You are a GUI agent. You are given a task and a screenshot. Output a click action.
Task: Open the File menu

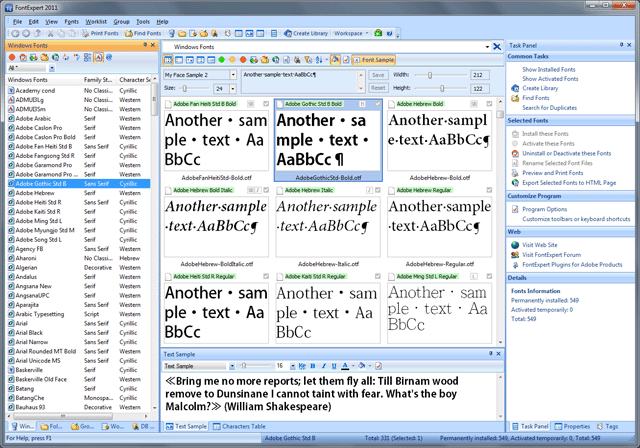(17, 22)
